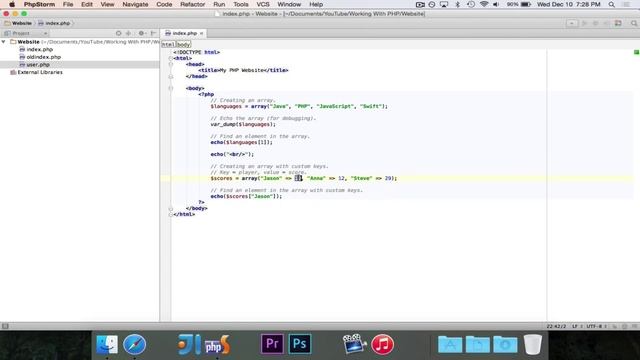The height and width of the screenshot is (360, 640).
Task: Close the index.php editor tab
Action: 201,33
